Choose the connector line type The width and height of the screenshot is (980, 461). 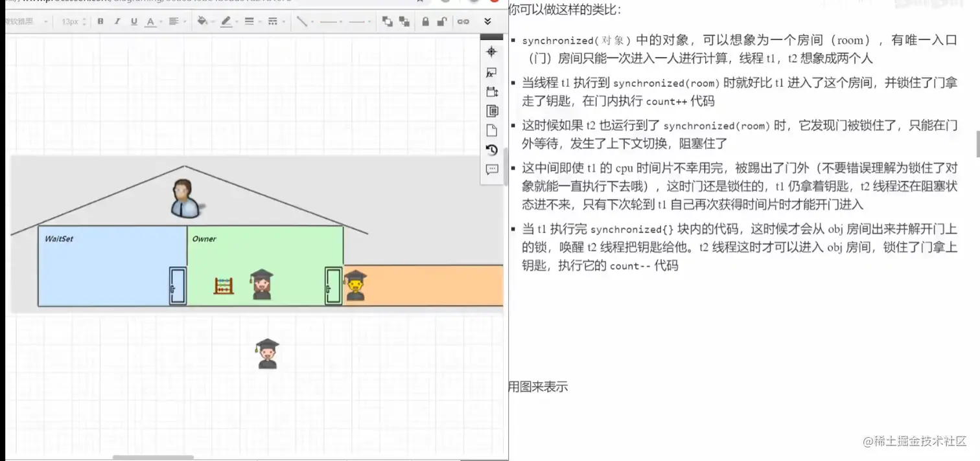coord(301,21)
